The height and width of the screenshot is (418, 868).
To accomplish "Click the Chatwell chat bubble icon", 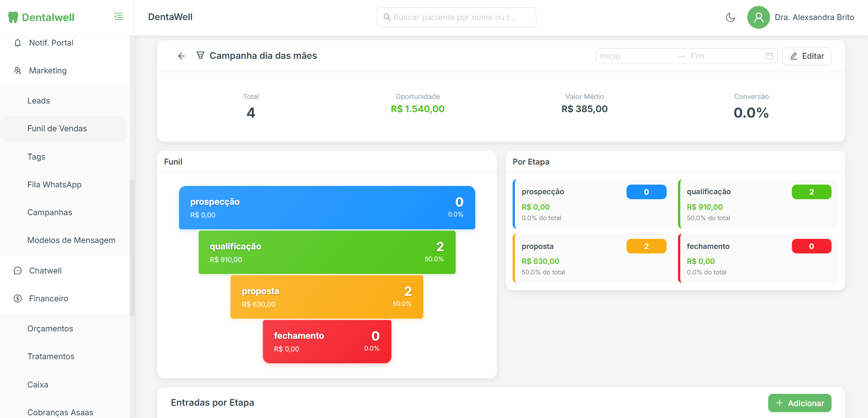I will [x=18, y=271].
